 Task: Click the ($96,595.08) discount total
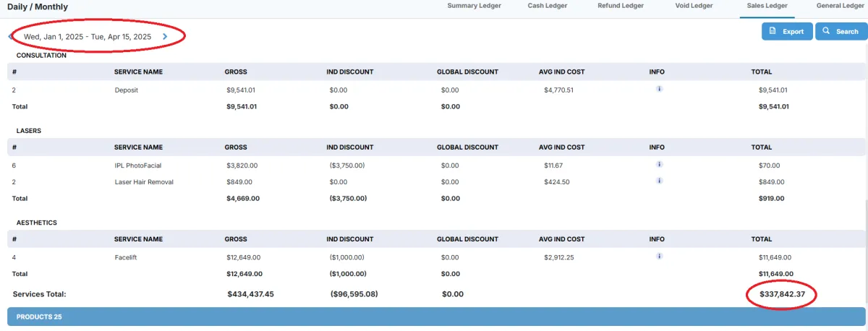coord(354,294)
